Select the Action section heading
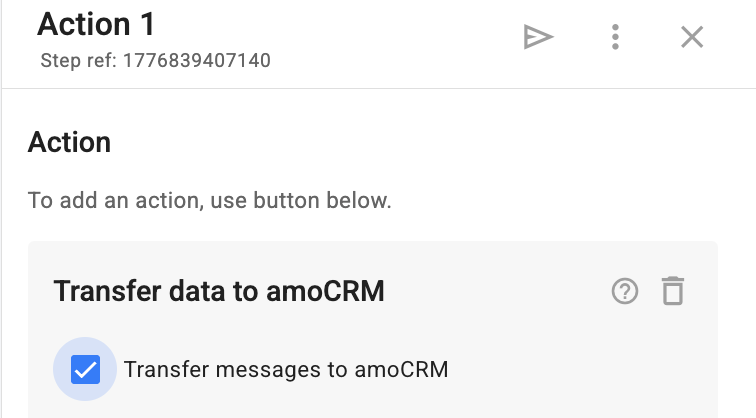 [x=69, y=142]
